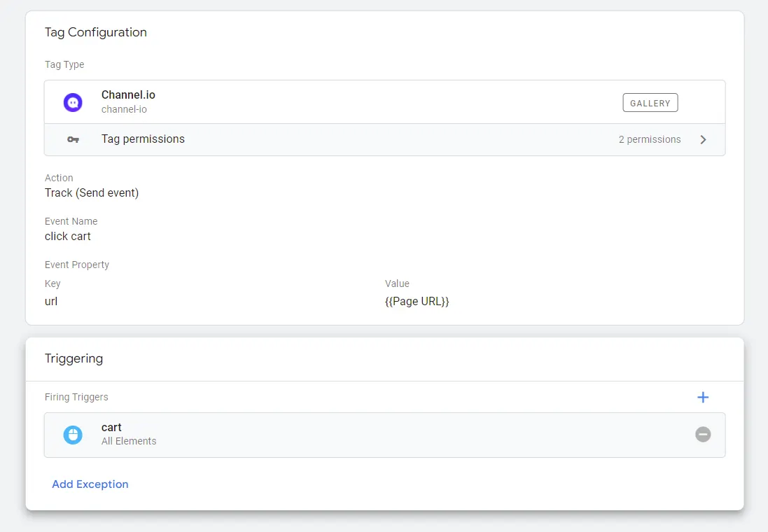Open the cart All Elements trigger
The width and height of the screenshot is (768, 532).
(350, 435)
